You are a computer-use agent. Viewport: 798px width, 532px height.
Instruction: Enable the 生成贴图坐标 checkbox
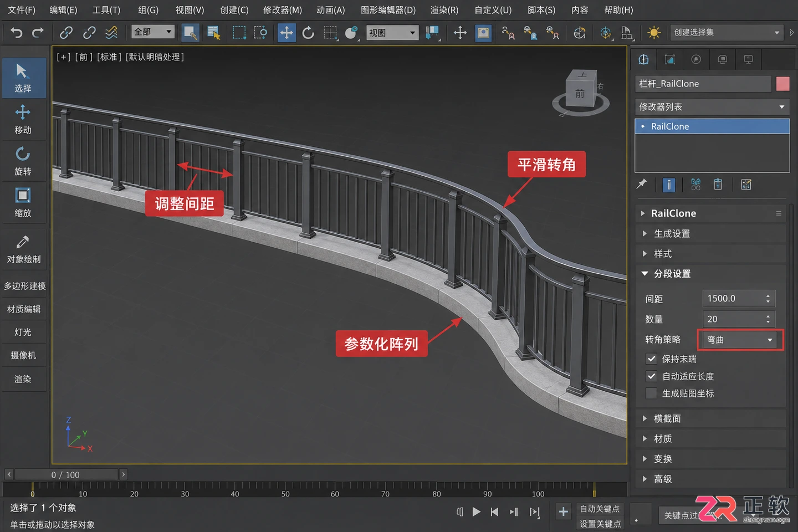click(652, 393)
